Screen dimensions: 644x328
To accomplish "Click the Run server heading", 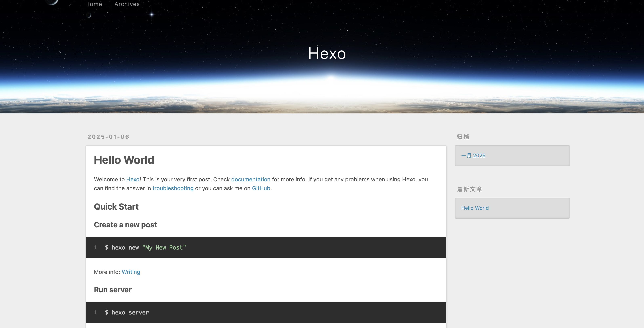I will tap(112, 290).
